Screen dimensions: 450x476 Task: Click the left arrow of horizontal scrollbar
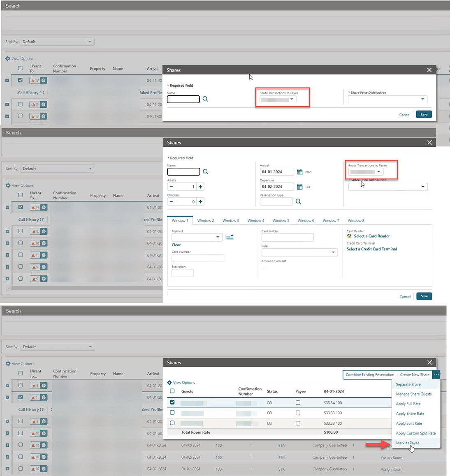9,288
